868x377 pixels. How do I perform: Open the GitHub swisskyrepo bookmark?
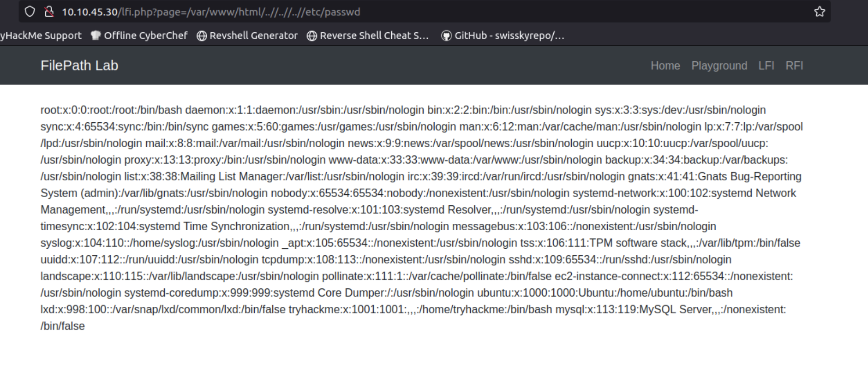coord(503,36)
